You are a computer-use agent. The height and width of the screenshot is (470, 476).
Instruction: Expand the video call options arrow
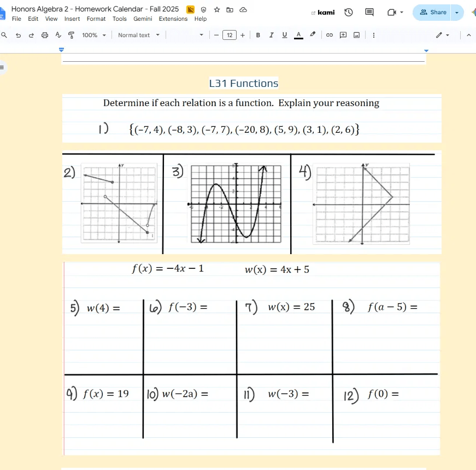402,13
